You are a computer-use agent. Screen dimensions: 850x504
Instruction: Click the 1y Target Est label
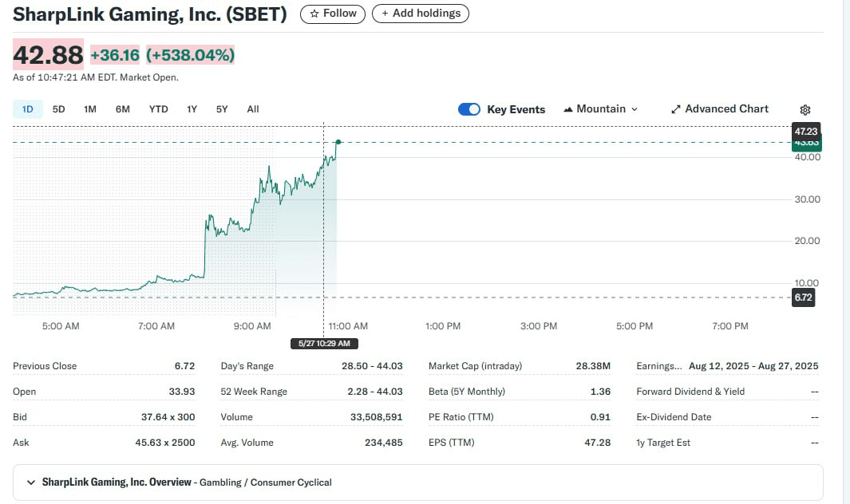pyautogui.click(x=663, y=443)
